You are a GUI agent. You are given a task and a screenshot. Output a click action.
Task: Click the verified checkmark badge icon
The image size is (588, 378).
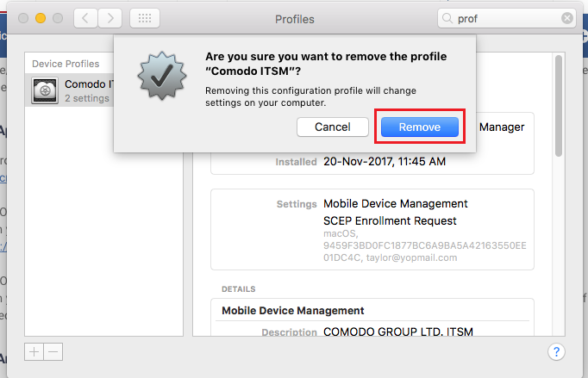coord(162,76)
